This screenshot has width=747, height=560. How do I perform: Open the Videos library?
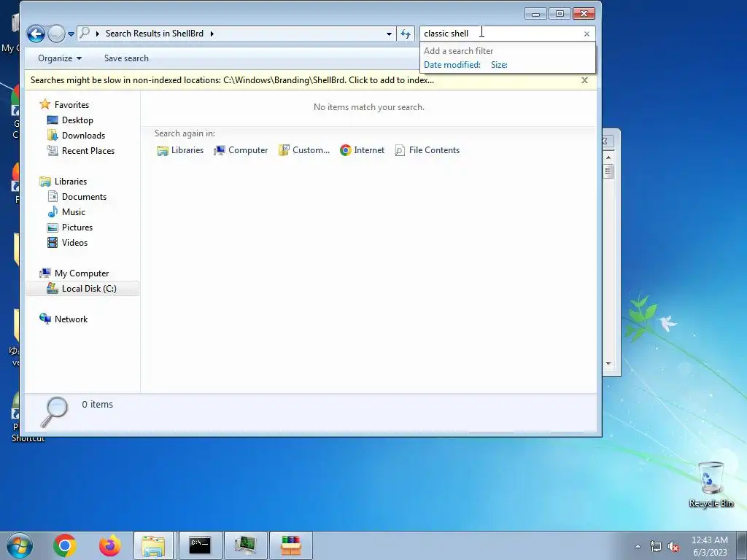[75, 242]
